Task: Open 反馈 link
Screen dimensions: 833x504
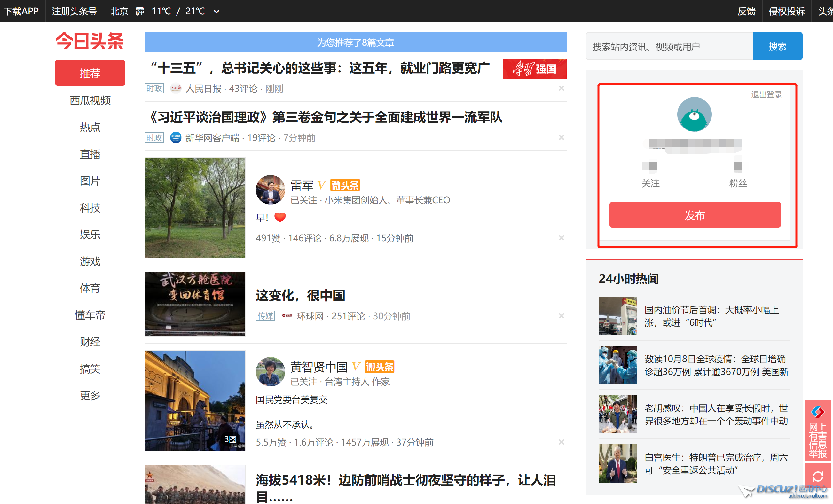Action: 746,11
